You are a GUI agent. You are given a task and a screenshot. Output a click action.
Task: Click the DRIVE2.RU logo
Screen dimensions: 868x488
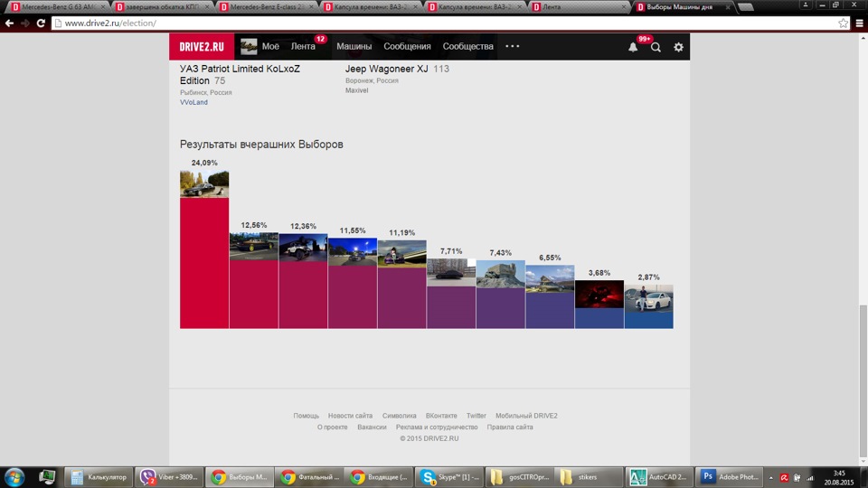202,46
